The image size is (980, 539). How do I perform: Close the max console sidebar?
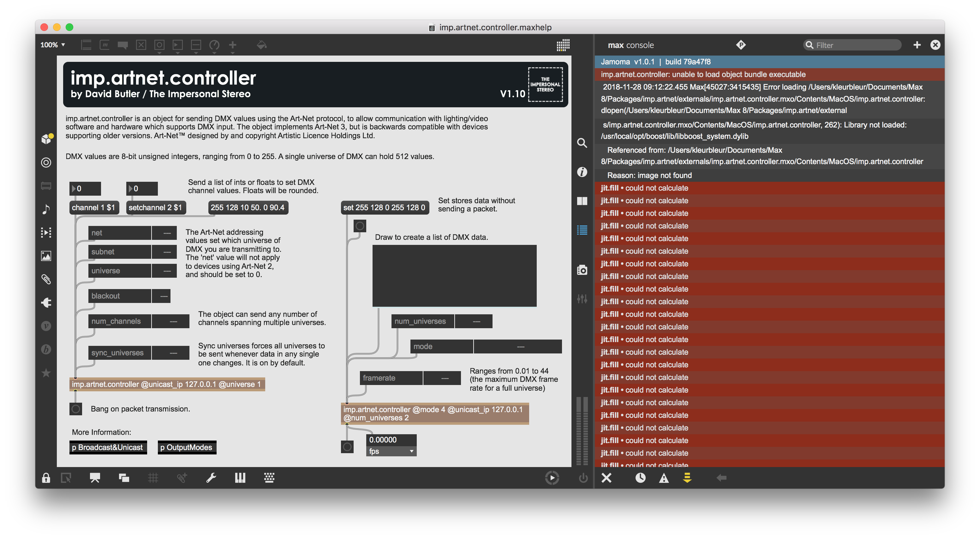[935, 45]
